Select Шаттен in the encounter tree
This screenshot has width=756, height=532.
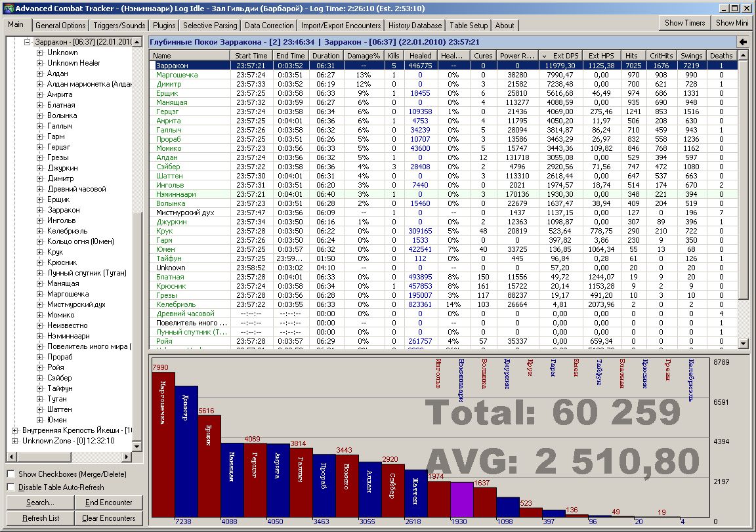[x=59, y=409]
